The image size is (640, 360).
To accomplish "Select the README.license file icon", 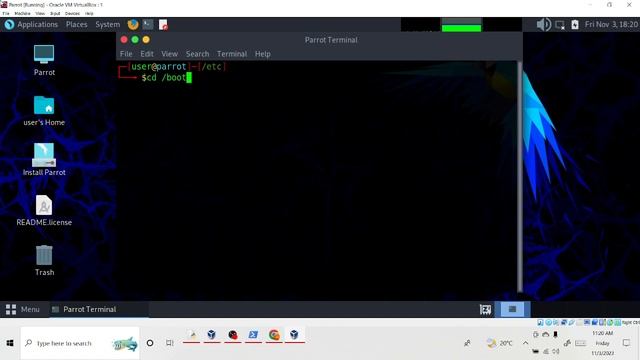I will pyautogui.click(x=44, y=210).
